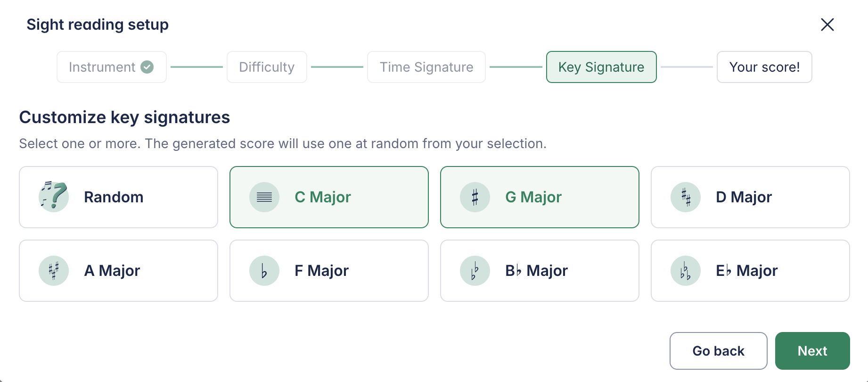The width and height of the screenshot is (868, 382).
Task: Click the F Major single flat icon
Action: [264, 271]
